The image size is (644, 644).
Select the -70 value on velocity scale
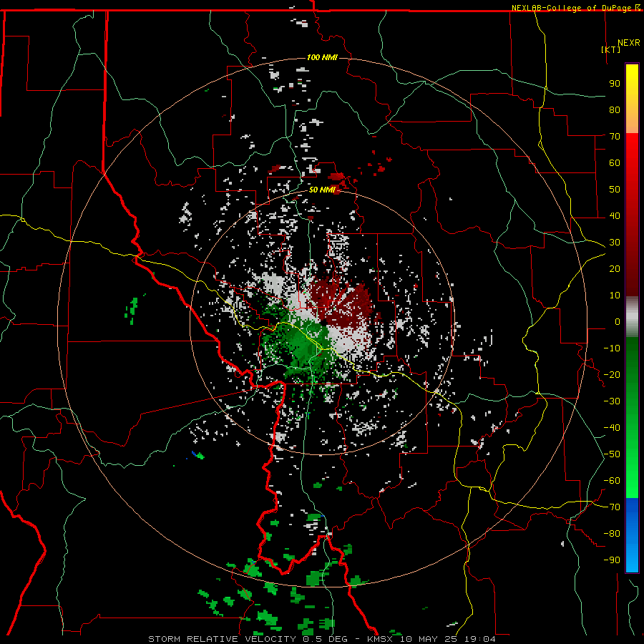pos(612,507)
